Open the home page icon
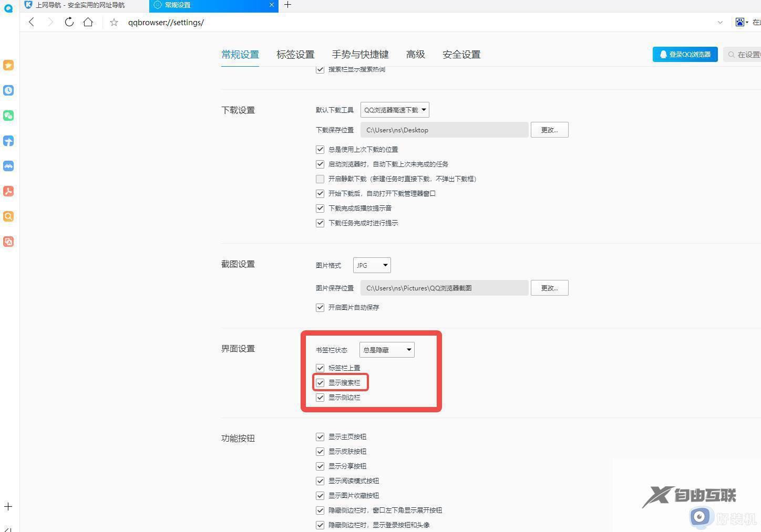 [x=88, y=22]
